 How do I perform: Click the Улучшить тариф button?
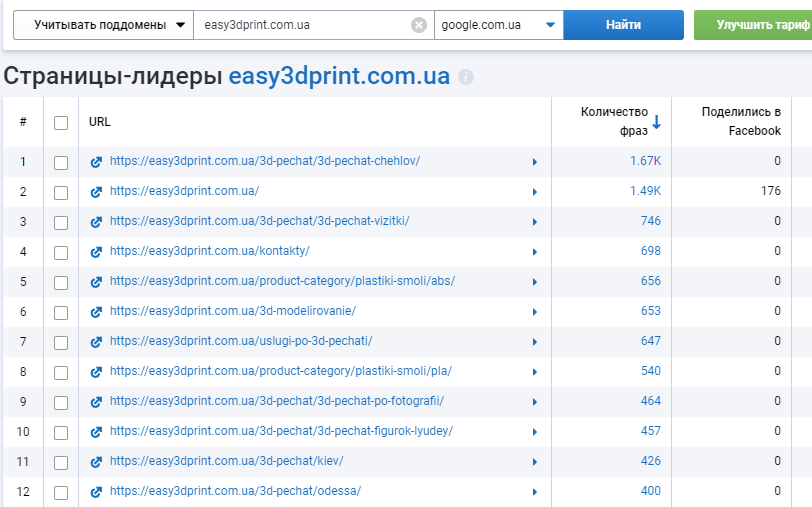coord(753,25)
